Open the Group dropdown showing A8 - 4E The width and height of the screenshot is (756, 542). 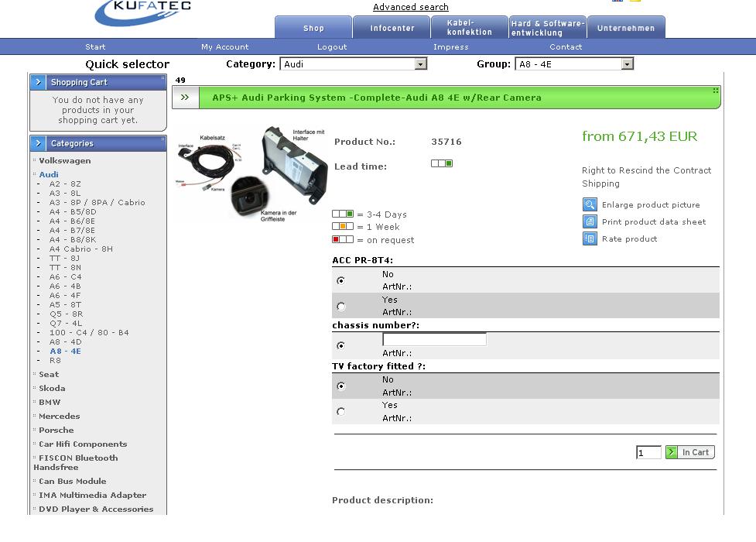click(x=627, y=64)
